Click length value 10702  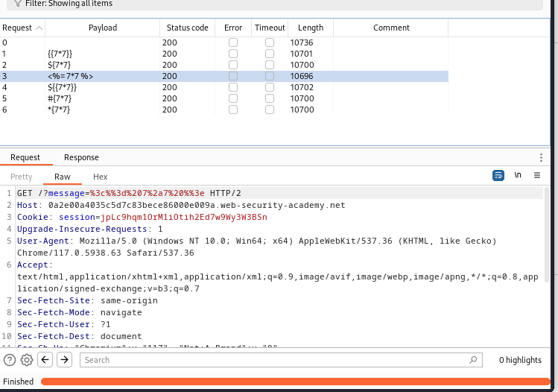(x=302, y=87)
